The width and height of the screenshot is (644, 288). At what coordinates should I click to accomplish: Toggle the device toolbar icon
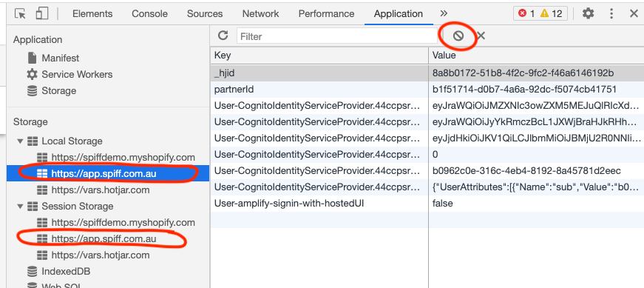(41, 13)
